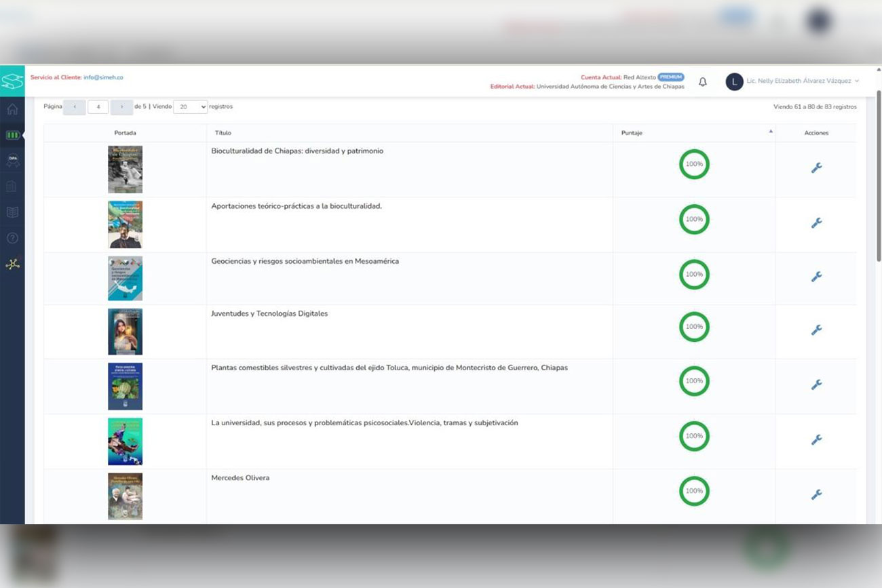882x588 pixels.
Task: Open the Home sidebar icon
Action: pos(12,109)
